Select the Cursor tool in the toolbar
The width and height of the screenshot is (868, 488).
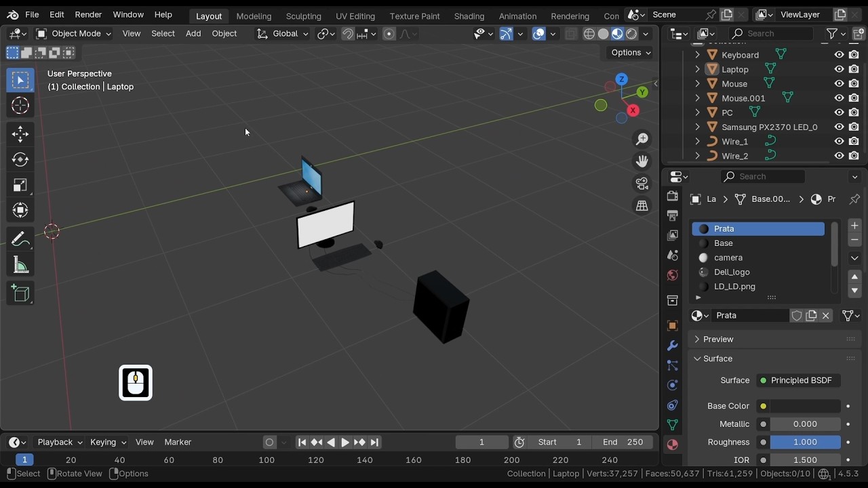(20, 106)
